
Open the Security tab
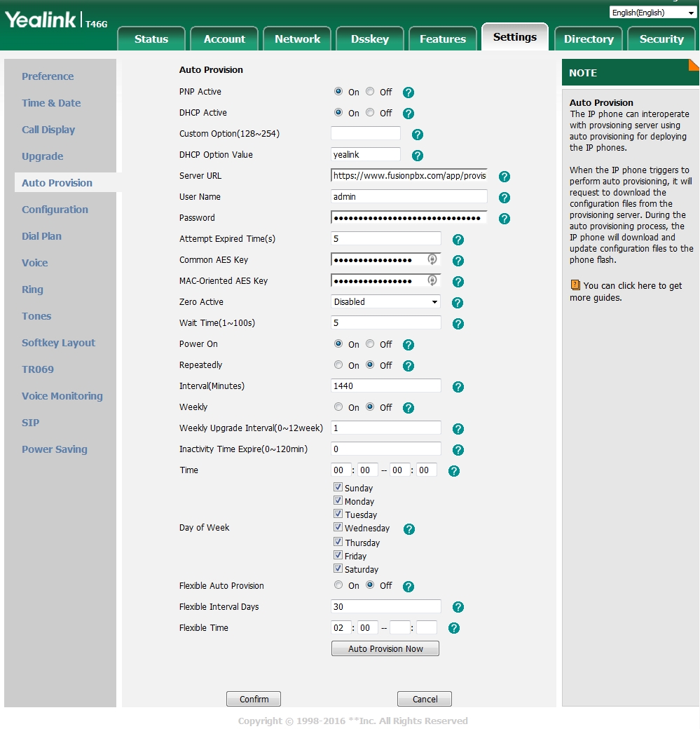pos(661,39)
